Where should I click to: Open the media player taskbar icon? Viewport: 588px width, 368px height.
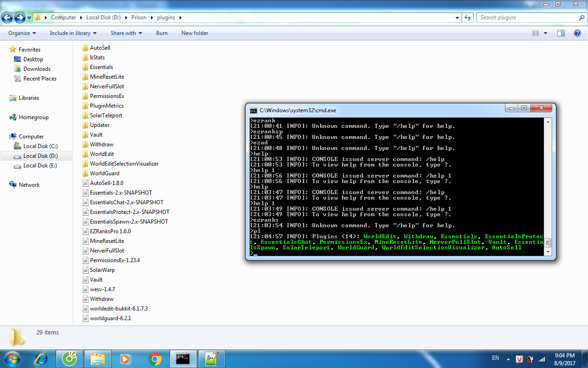coord(125,358)
